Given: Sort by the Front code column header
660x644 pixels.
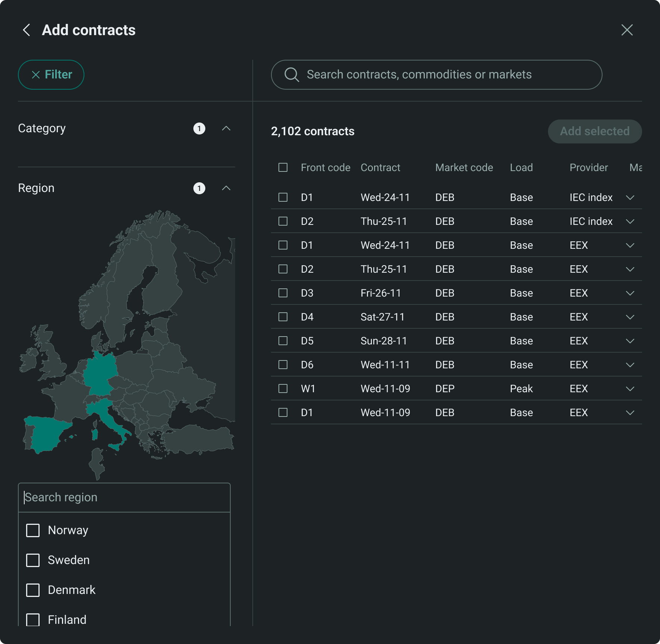Looking at the screenshot, I should [x=325, y=167].
